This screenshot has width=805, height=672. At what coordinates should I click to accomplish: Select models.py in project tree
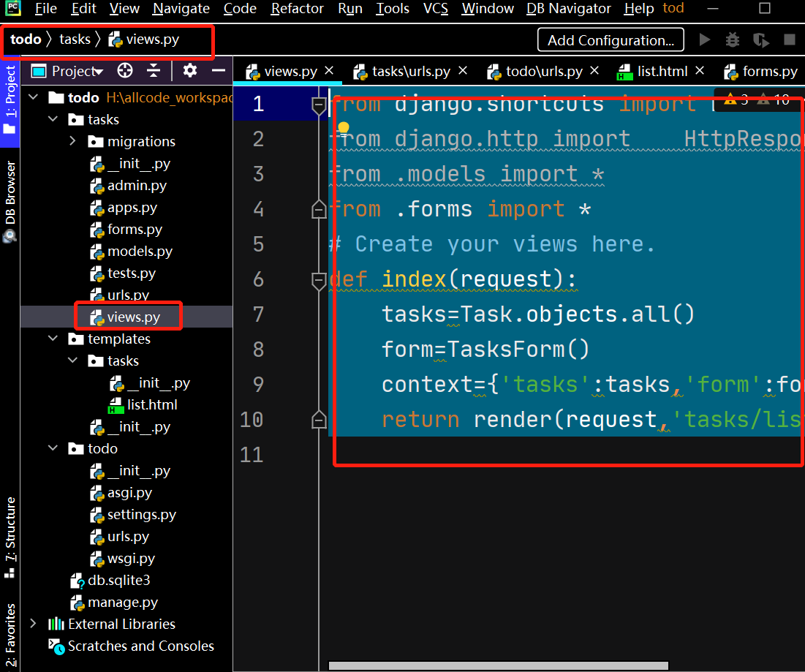[x=132, y=251]
